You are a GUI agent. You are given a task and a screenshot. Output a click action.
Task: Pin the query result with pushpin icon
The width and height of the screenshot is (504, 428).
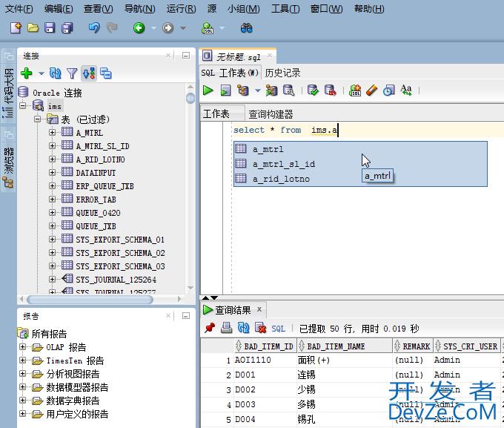[210, 329]
